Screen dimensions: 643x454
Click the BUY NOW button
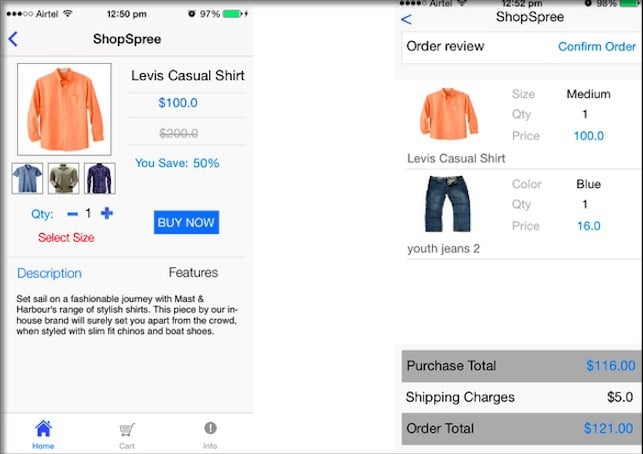click(x=186, y=222)
